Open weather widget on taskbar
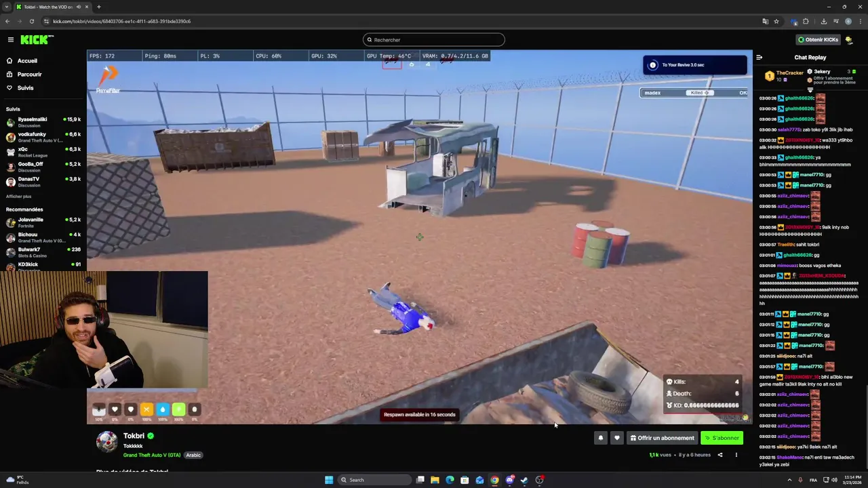The height and width of the screenshot is (488, 868). (x=16, y=480)
